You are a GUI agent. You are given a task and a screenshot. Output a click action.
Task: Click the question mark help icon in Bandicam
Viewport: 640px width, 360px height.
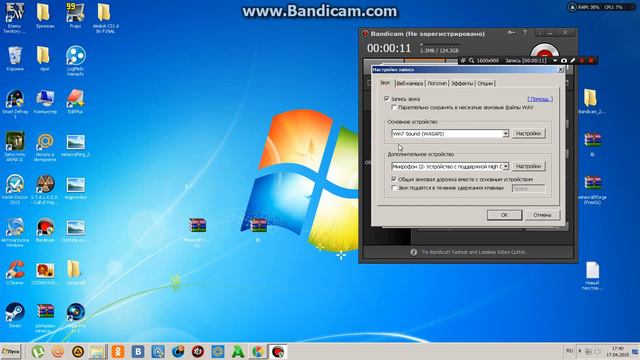pos(525,33)
